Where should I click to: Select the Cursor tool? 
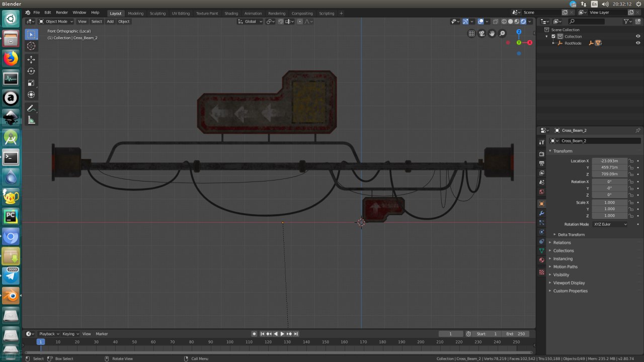tap(31, 46)
